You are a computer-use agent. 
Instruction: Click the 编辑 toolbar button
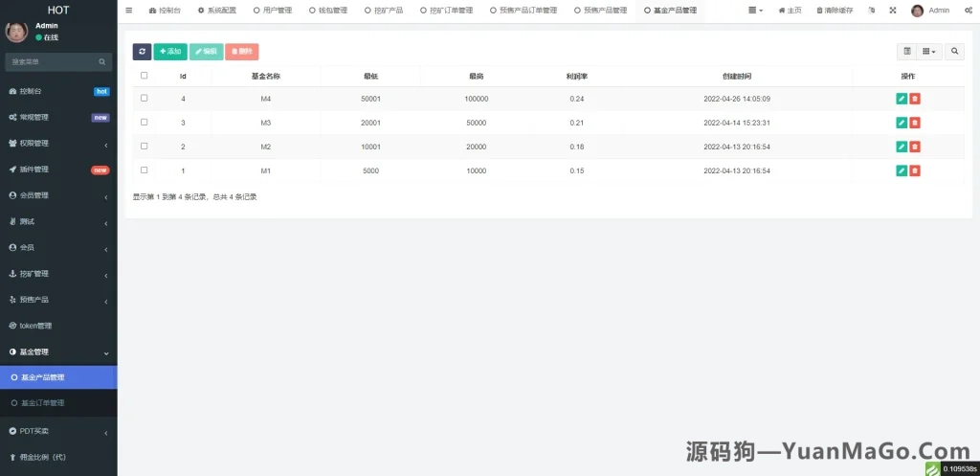coord(207,52)
